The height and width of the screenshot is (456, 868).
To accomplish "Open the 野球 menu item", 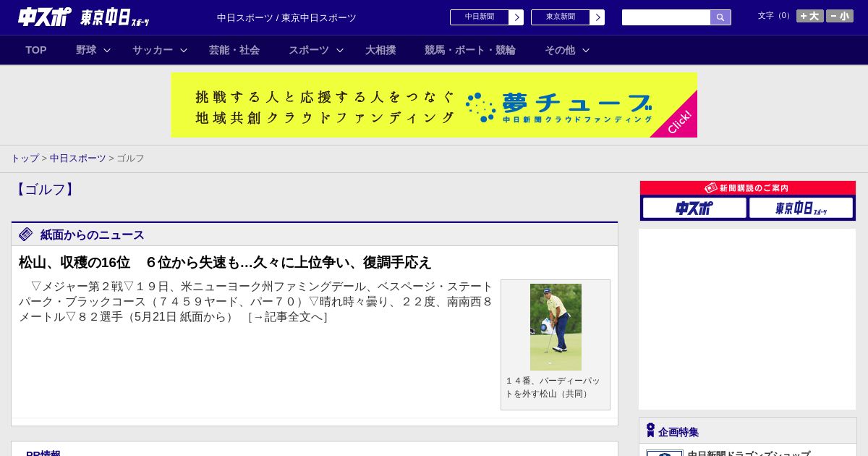I will tap(86, 50).
